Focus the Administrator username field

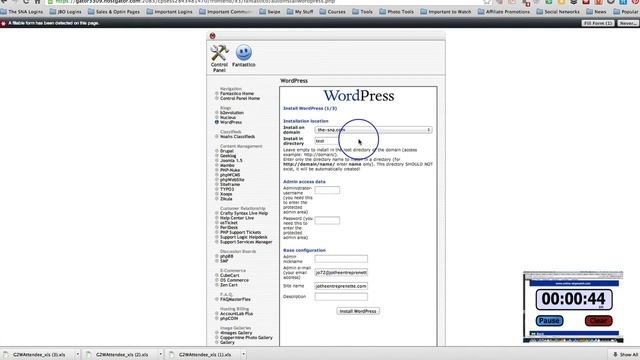327,190
